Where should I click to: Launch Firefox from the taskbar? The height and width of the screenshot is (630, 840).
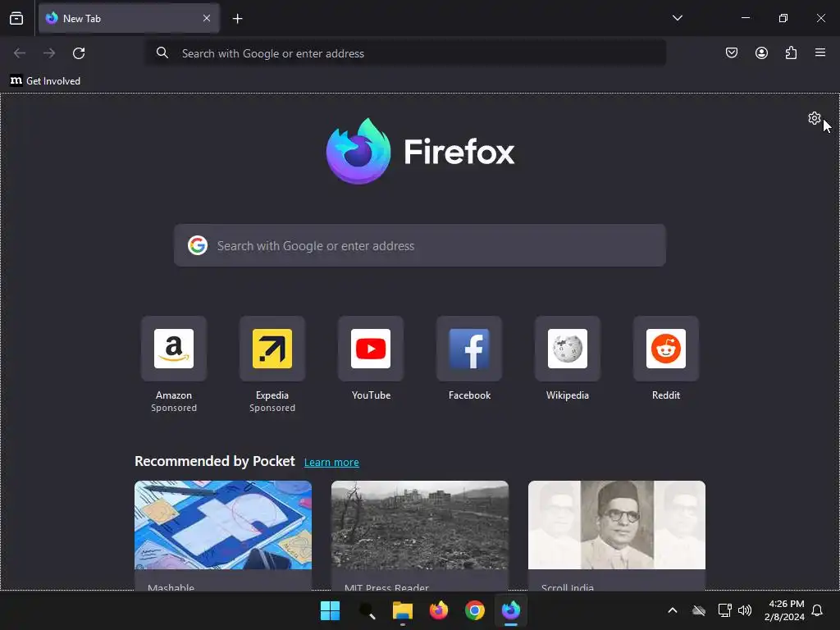[439, 610]
